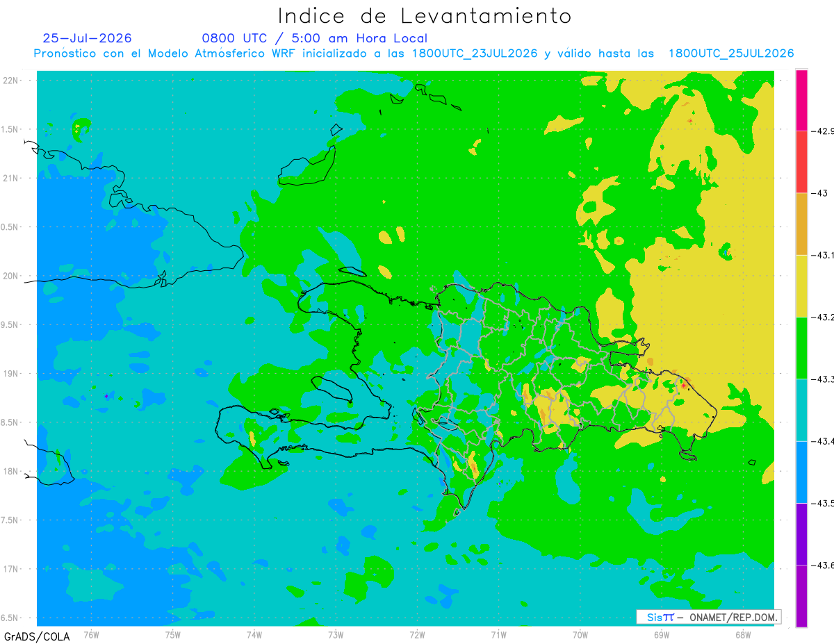Select the red colorbar segment above -43
The height and width of the screenshot is (644, 834).
click(801, 162)
